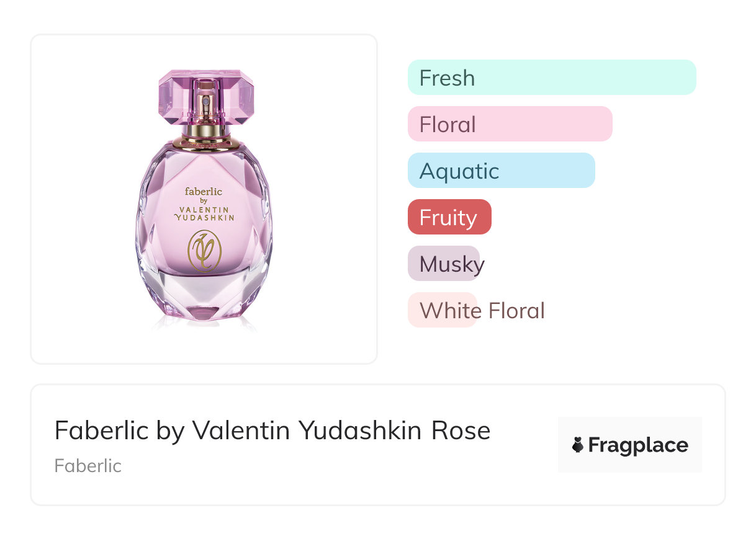The width and height of the screenshot is (756, 536).
Task: Choose the red Fruity accord tag
Action: 449,217
